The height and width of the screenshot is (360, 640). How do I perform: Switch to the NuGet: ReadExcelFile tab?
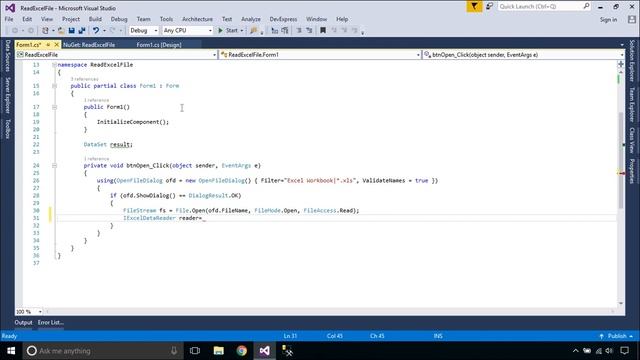point(89,45)
